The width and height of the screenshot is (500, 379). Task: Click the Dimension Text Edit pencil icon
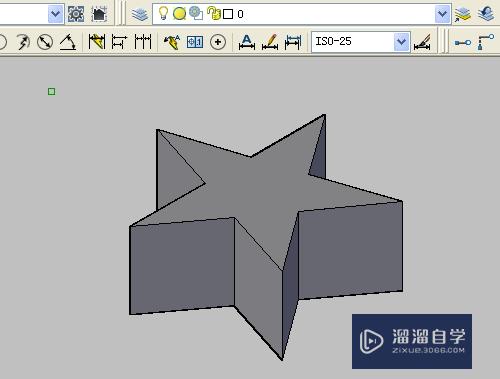[270, 42]
